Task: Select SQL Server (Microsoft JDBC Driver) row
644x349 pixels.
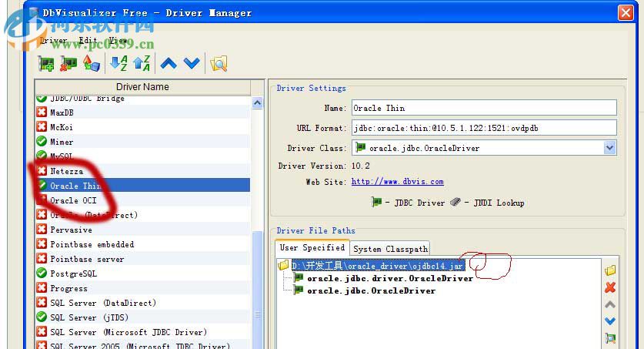Action: point(142,332)
